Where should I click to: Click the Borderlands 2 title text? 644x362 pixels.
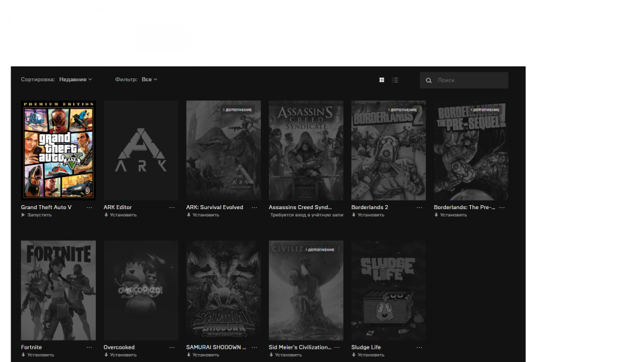[370, 207]
